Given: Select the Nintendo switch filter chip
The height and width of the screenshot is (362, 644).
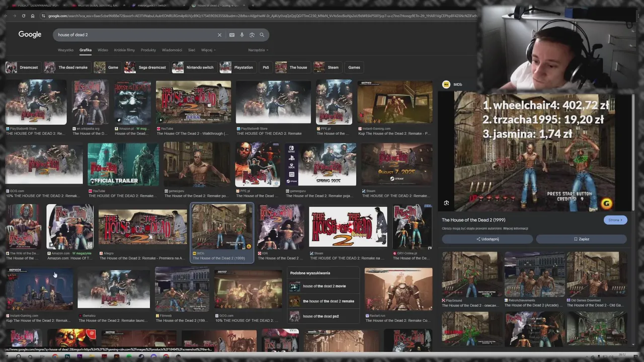Looking at the screenshot, I should coord(194,67).
